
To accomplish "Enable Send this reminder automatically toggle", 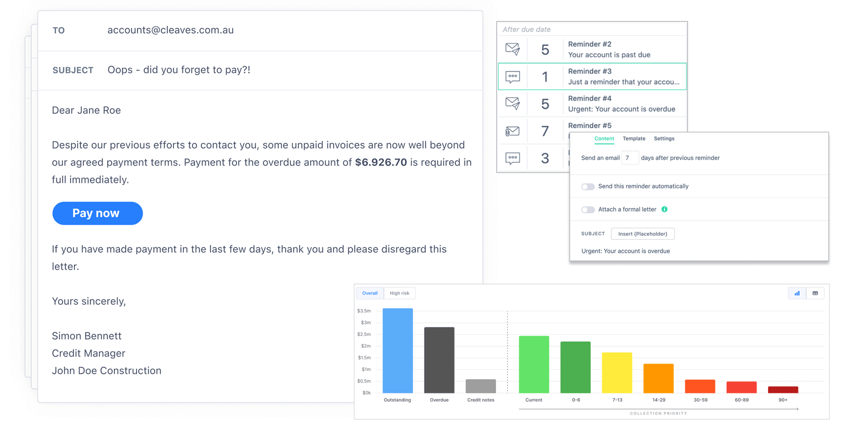I will click(588, 187).
